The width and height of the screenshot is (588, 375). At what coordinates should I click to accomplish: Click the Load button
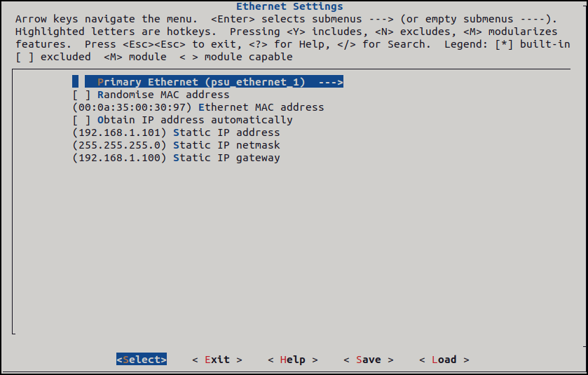pyautogui.click(x=444, y=360)
